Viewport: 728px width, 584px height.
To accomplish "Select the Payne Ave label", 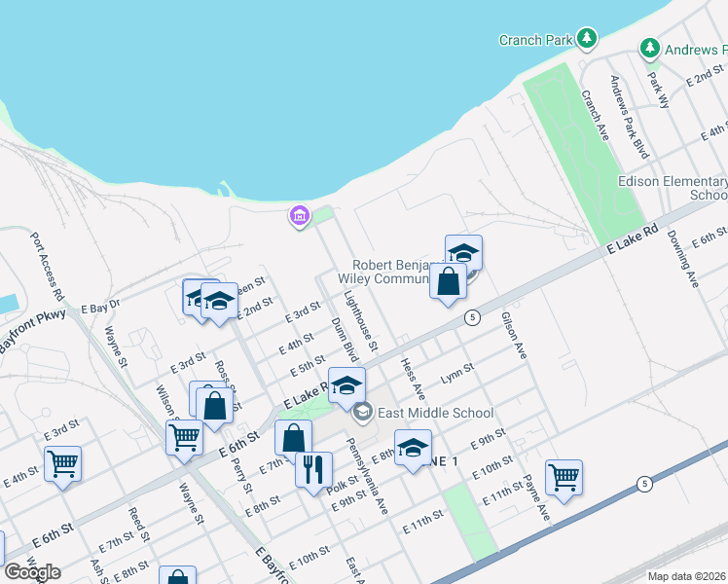I will point(536,497).
